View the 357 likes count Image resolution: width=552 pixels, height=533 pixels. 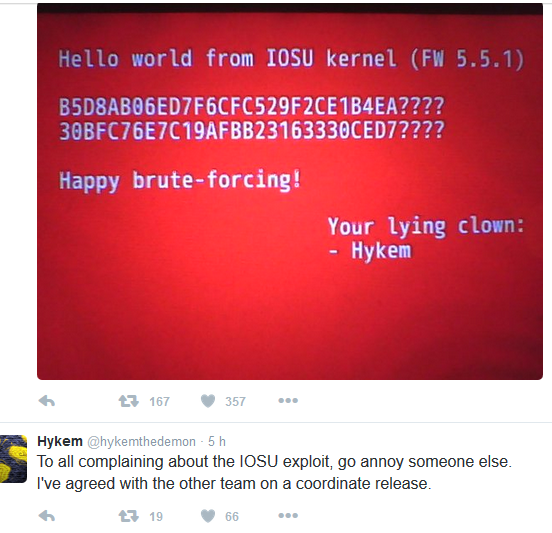(235, 401)
